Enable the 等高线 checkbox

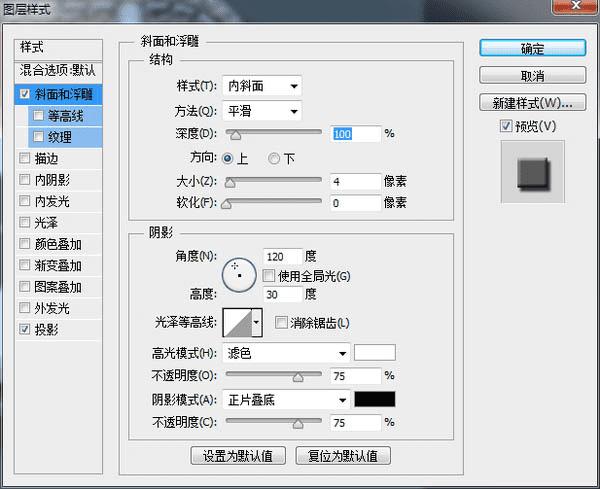tap(38, 115)
